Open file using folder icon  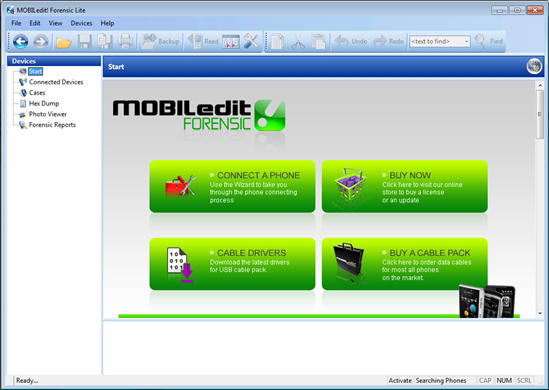pos(64,42)
